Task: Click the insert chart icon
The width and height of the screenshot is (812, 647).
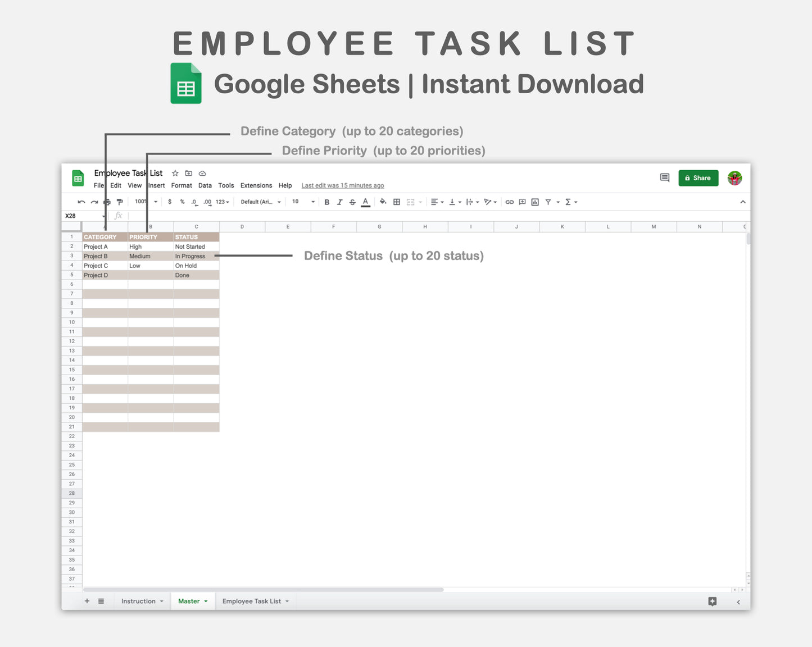Action: (x=535, y=202)
